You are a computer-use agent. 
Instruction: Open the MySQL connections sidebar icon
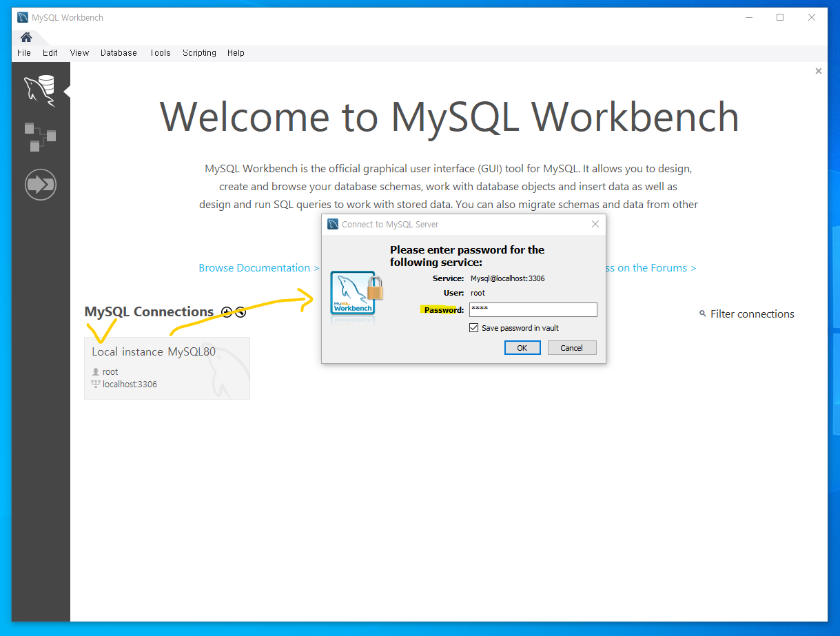point(40,91)
